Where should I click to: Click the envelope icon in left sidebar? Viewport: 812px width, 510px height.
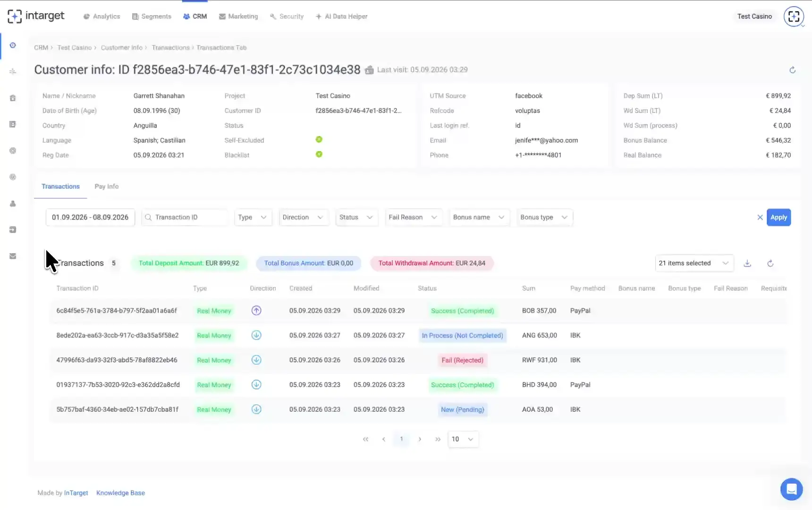[13, 256]
